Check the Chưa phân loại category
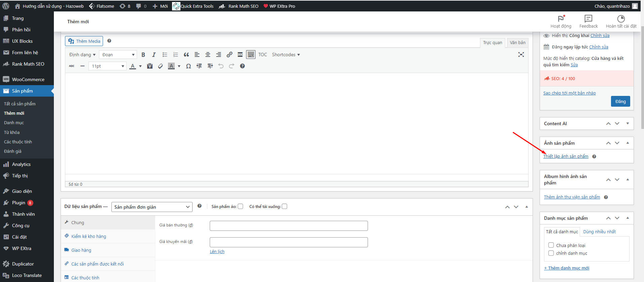644x282 pixels. (551, 245)
